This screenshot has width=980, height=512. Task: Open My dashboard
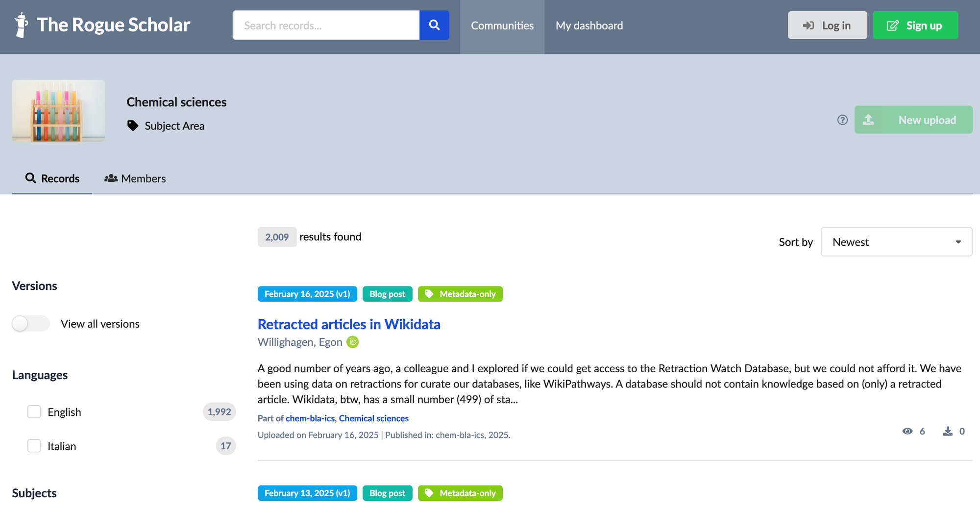(589, 26)
